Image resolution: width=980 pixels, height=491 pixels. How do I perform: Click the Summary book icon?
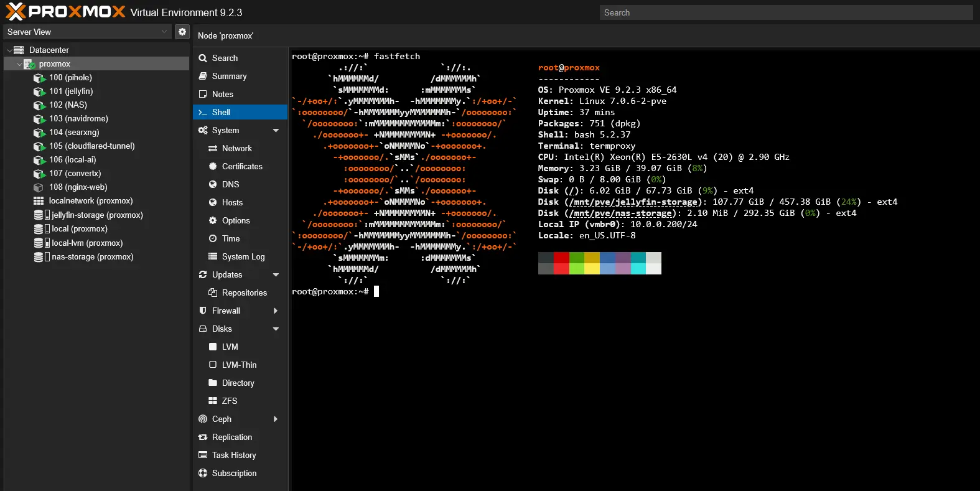[203, 76]
